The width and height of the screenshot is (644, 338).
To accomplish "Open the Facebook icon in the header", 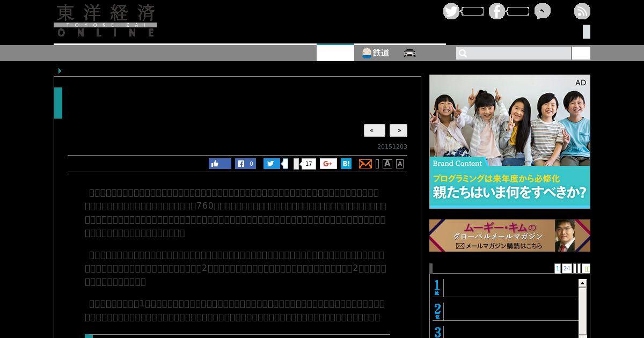I will point(497,11).
